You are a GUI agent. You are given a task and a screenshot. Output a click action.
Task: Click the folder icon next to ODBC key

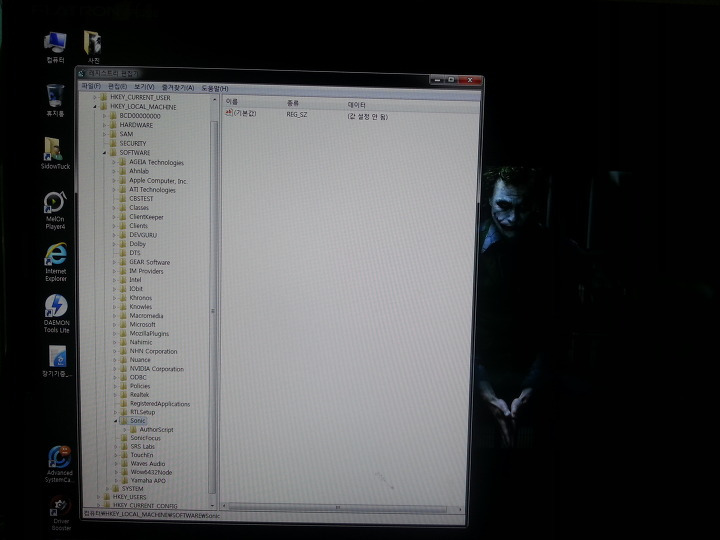(x=123, y=377)
